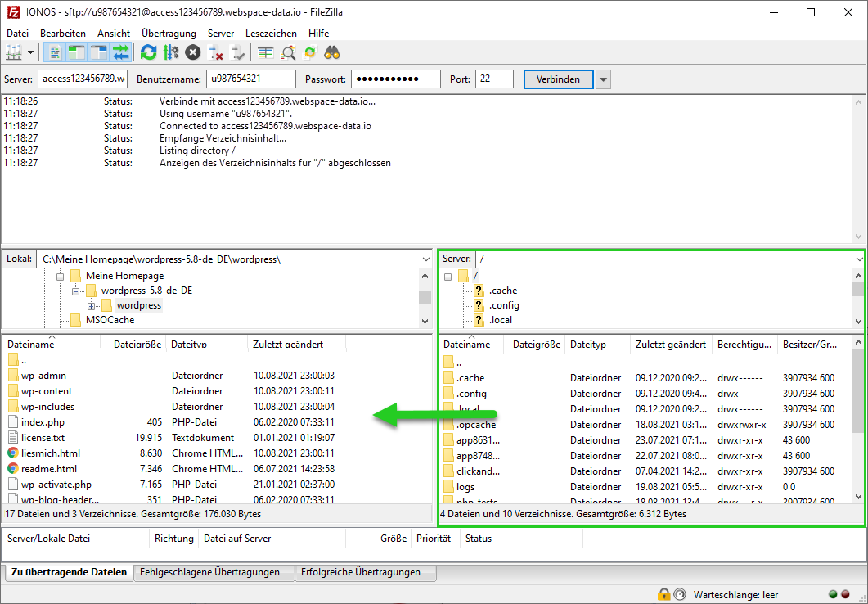The width and height of the screenshot is (868, 604).
Task: Click the file icon beside index.php
Action: coord(14,421)
